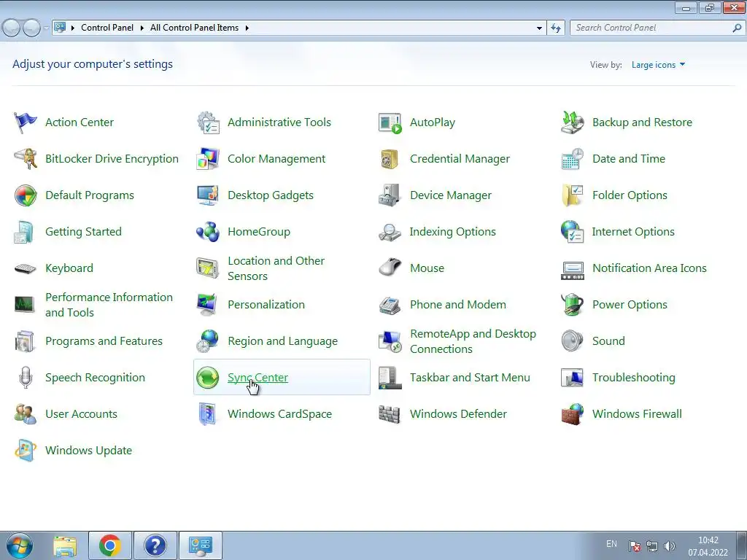Click the Notification Area Icons icon
This screenshot has width=747, height=560.
[x=573, y=270]
